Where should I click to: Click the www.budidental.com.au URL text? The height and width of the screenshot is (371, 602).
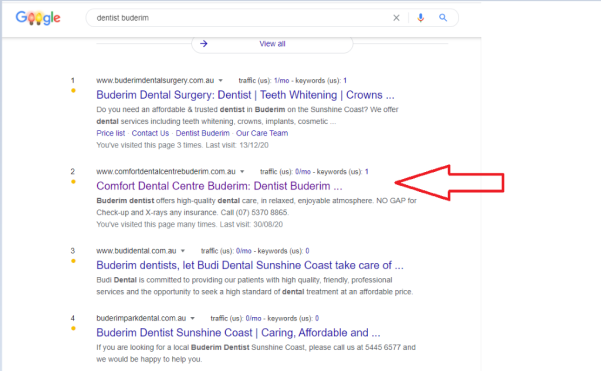point(136,251)
